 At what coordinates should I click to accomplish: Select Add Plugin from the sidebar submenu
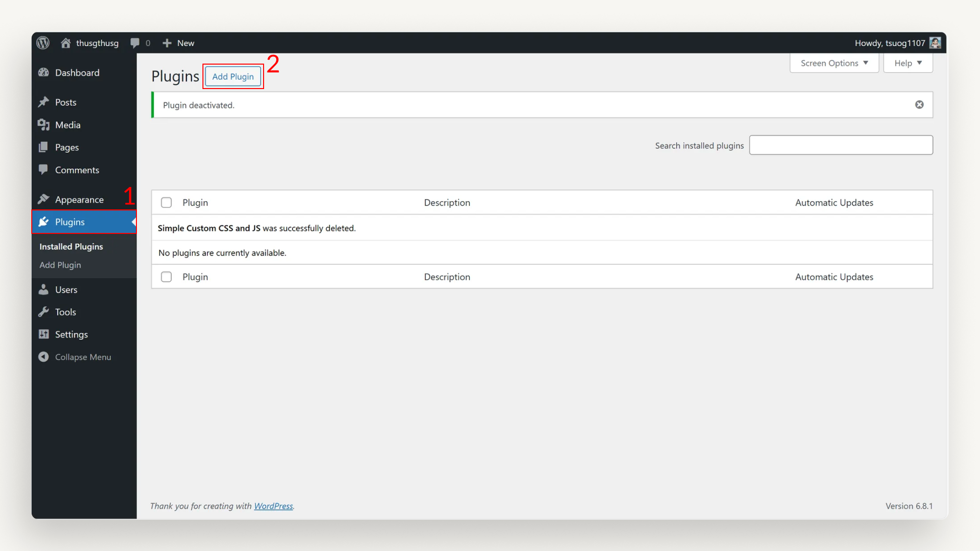(x=60, y=265)
